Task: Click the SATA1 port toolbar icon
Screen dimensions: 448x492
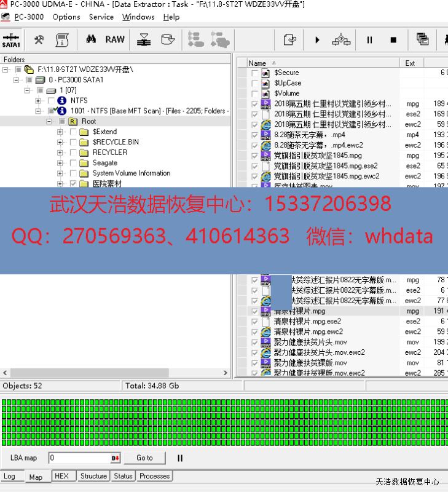Action: (11, 40)
